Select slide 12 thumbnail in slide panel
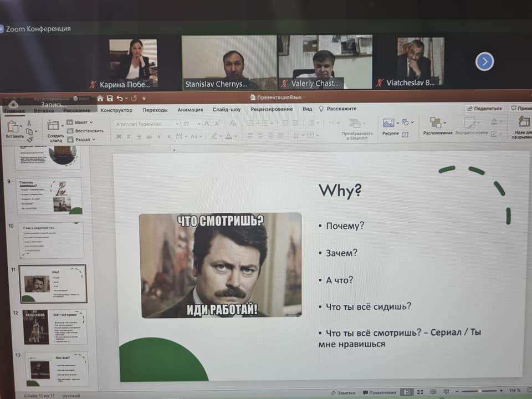The width and height of the screenshot is (532, 399). (54, 327)
